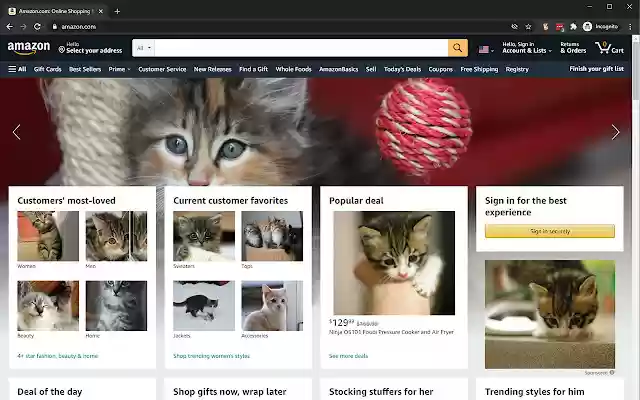Open Free Shipping nav item
Screen dimensions: 640x400
[479, 69]
